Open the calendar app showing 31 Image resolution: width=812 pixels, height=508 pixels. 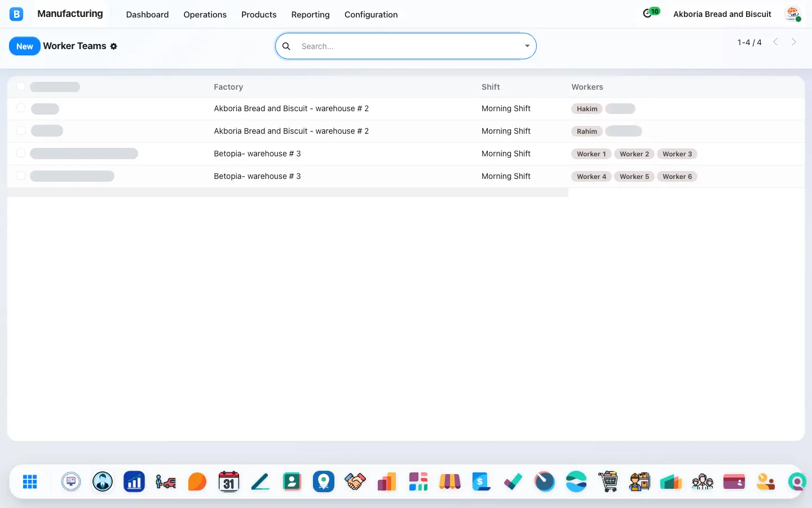coord(229,481)
